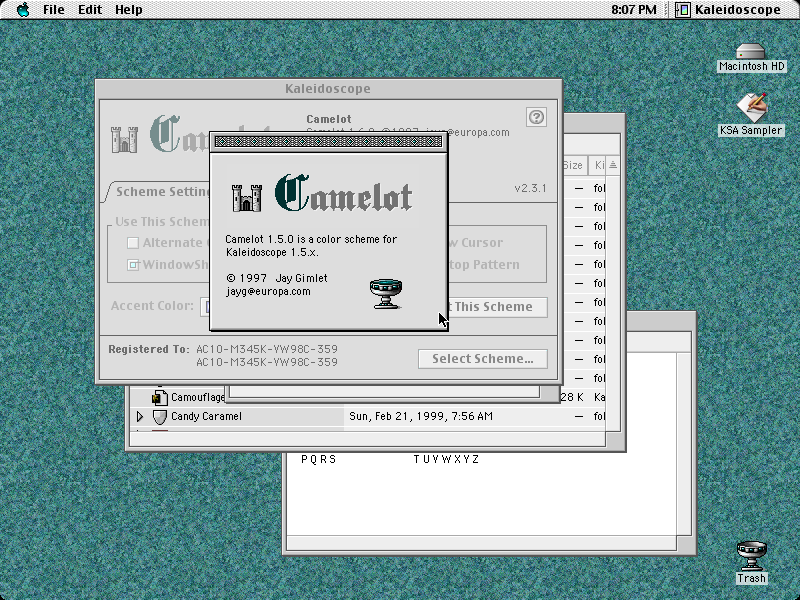
Task: Open the Edit menu
Action: 90,10
